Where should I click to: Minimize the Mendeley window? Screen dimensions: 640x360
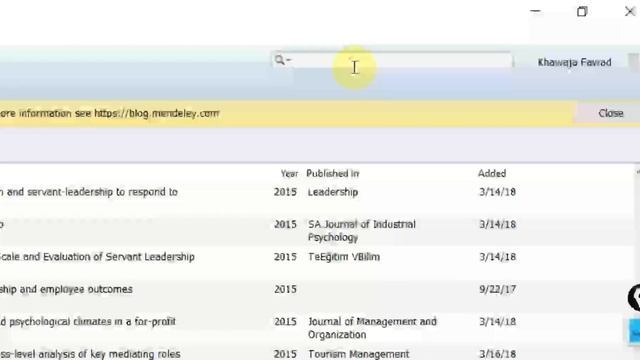click(535, 11)
